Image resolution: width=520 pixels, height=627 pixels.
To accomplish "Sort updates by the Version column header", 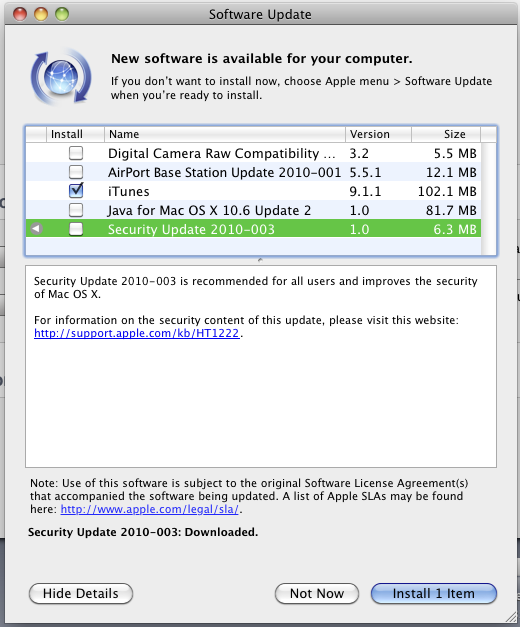I will [378, 134].
